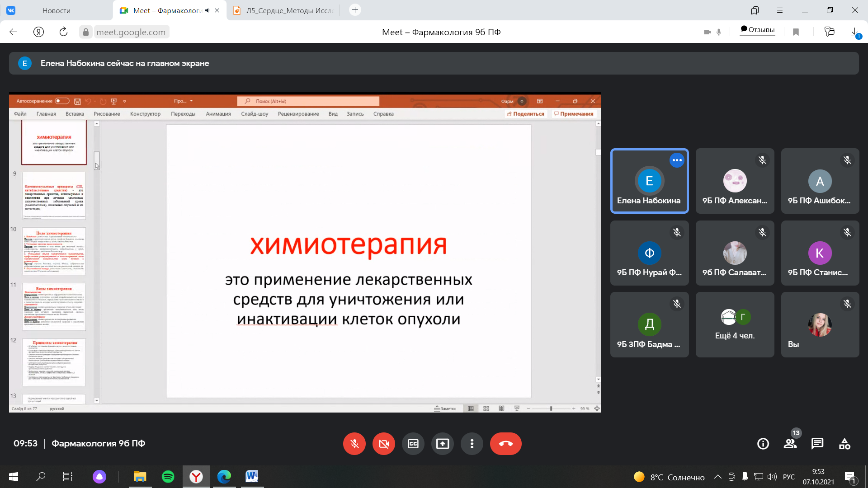Click camera permission icon in address bar
Image resolution: width=868 pixels, height=488 pixels.
pos(707,32)
